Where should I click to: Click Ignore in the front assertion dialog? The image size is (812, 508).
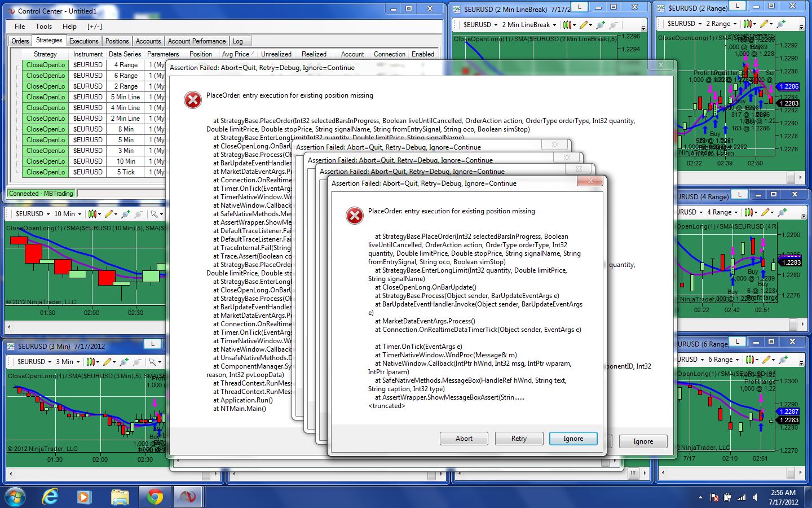pyautogui.click(x=573, y=439)
